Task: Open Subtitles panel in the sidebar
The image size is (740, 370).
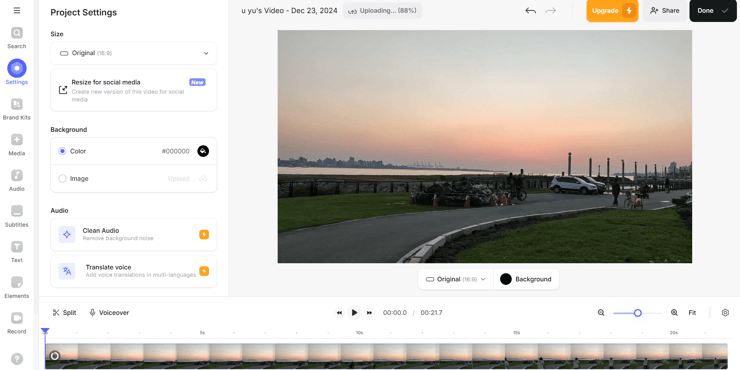Action: tap(17, 216)
